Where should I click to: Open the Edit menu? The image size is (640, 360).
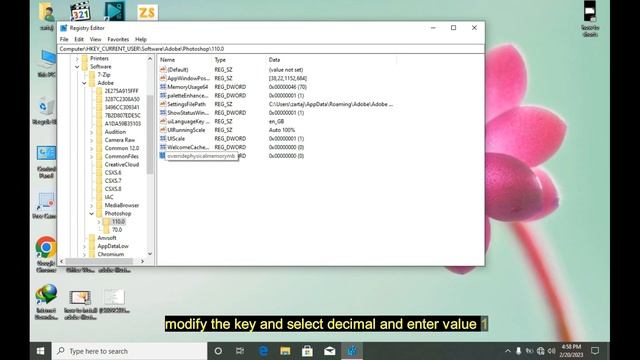[79, 40]
